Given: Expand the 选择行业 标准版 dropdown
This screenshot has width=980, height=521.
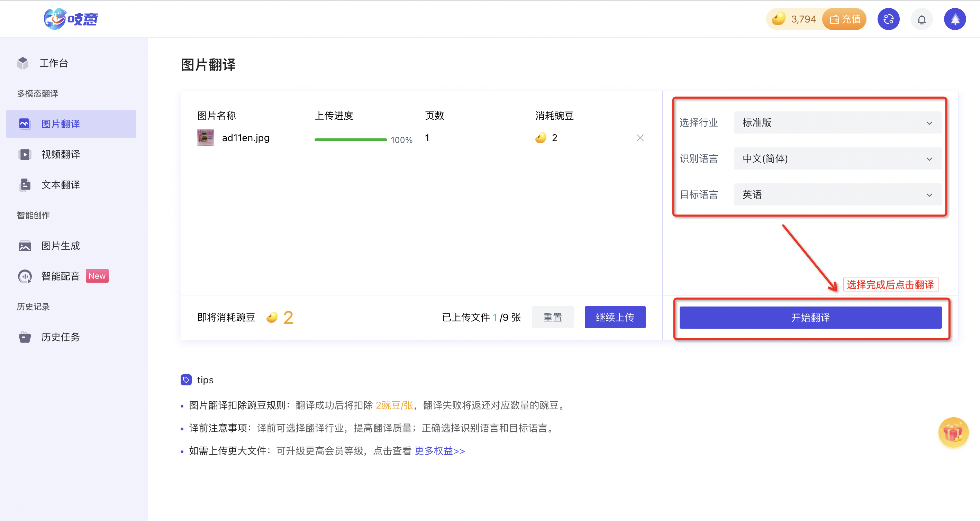Looking at the screenshot, I should (837, 122).
